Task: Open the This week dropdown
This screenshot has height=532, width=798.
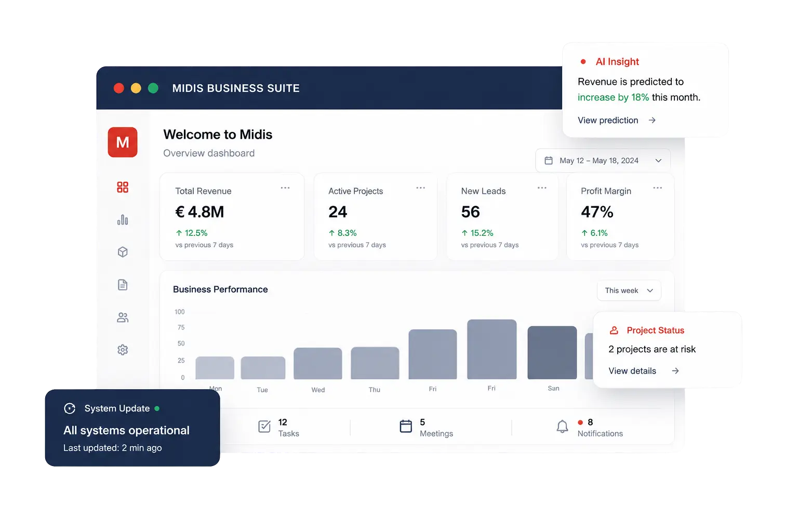Action: point(629,290)
